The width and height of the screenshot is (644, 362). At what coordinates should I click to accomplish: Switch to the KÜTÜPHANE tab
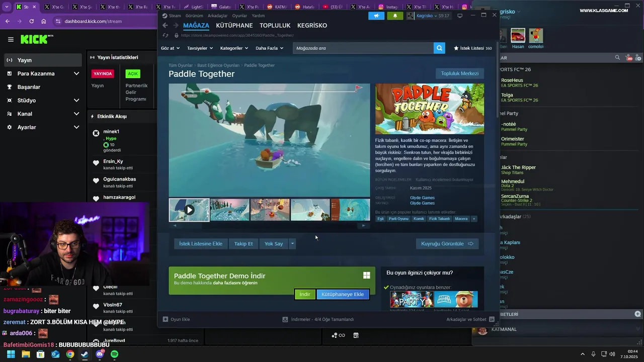[234, 26]
